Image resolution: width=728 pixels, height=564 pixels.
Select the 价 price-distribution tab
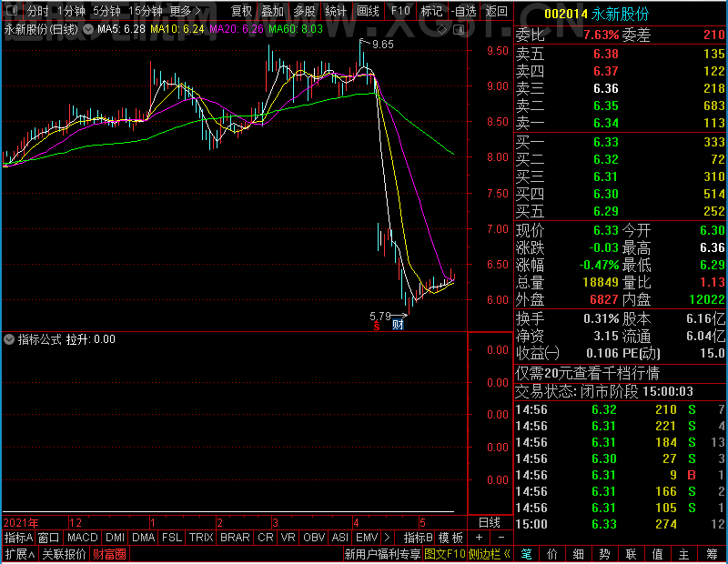pos(552,554)
